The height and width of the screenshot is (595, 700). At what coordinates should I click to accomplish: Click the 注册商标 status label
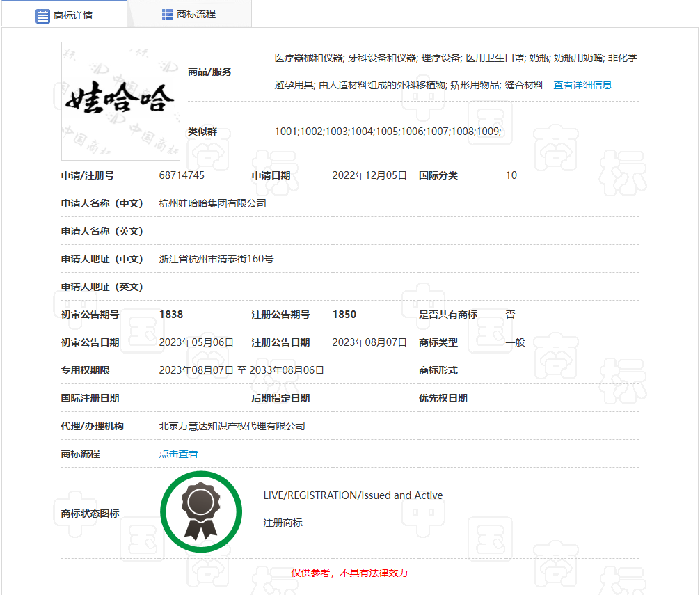pos(283,523)
